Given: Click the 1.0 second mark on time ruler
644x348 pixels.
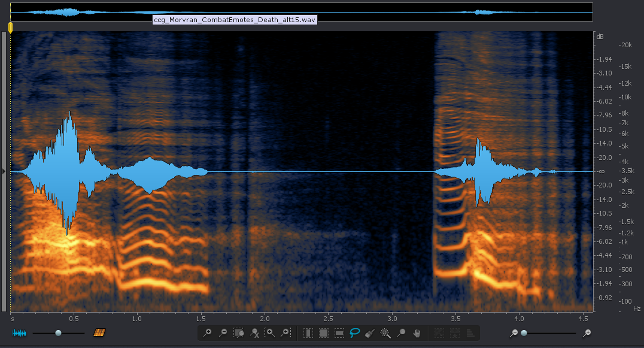Looking at the screenshot, I should [x=137, y=319].
